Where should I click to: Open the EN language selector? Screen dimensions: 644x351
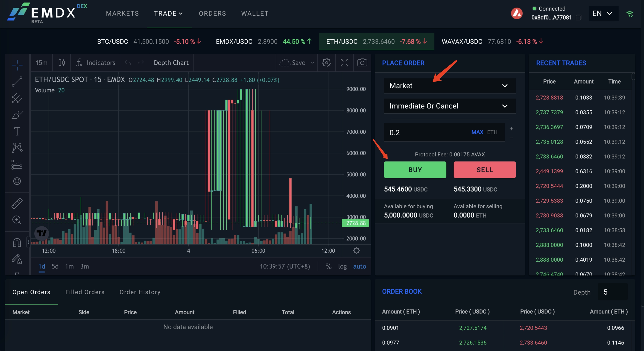click(602, 14)
